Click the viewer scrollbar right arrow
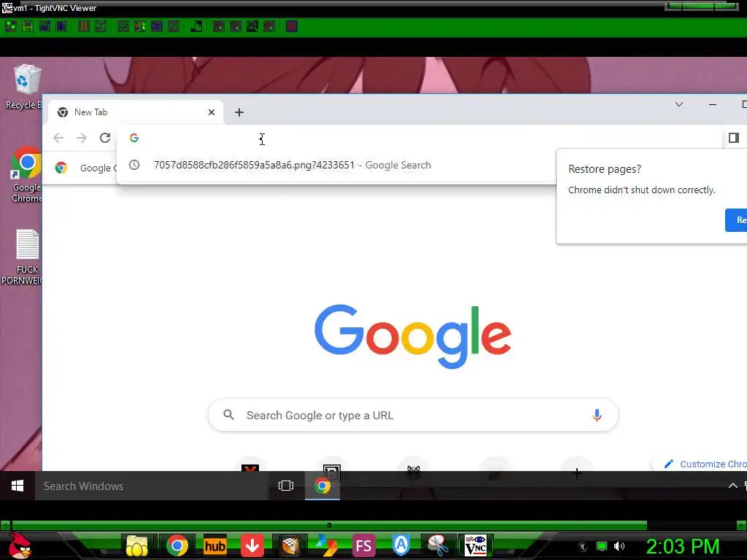Image resolution: width=747 pixels, height=560 pixels. [x=741, y=525]
